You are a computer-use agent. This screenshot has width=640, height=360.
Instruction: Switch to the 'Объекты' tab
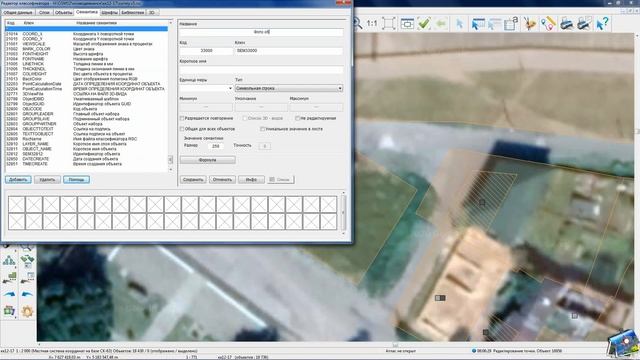pyautogui.click(x=64, y=13)
